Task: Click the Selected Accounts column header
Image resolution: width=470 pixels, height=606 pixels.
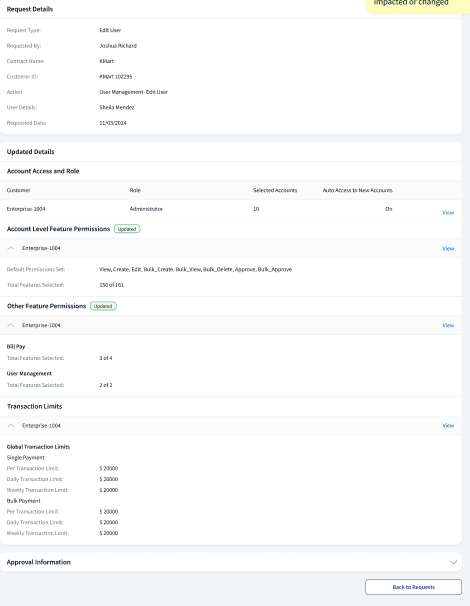Action: coord(275,190)
